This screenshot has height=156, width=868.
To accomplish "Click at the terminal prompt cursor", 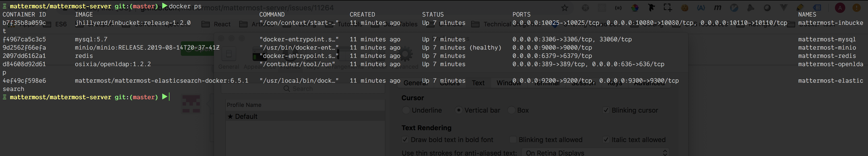I will tap(169, 97).
